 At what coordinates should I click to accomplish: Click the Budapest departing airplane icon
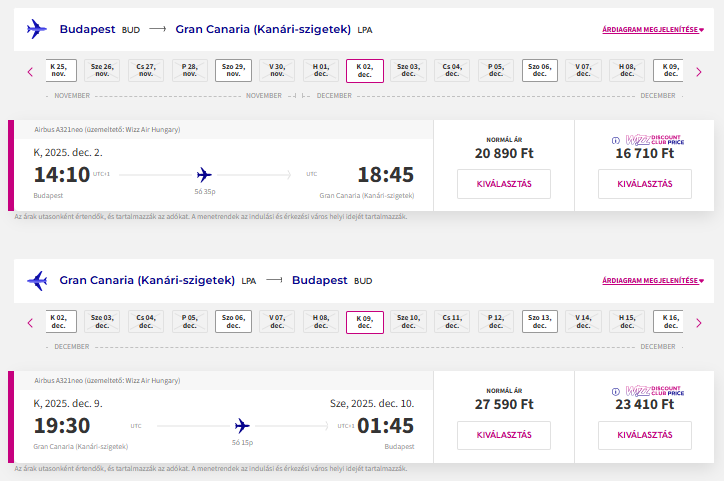(x=36, y=29)
